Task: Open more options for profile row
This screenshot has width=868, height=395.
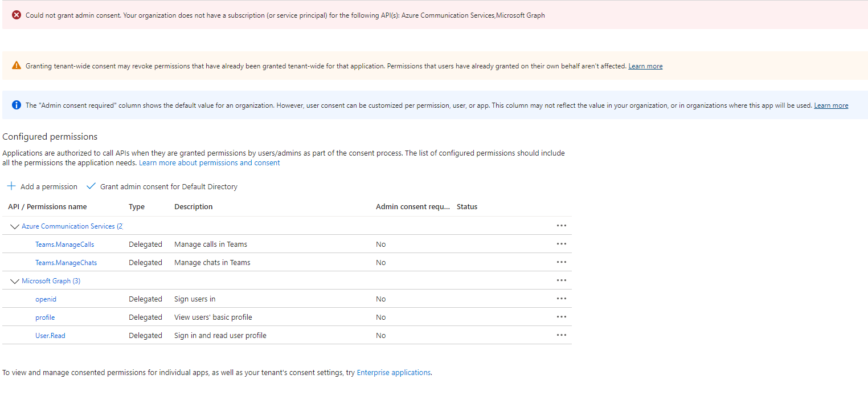Action: coord(562,317)
